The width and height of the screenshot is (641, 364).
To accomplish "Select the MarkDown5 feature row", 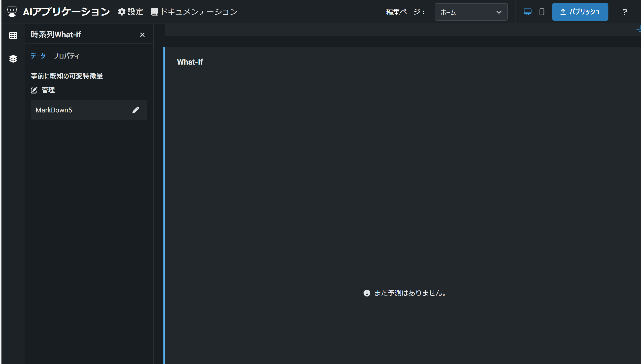I will tap(75, 110).
